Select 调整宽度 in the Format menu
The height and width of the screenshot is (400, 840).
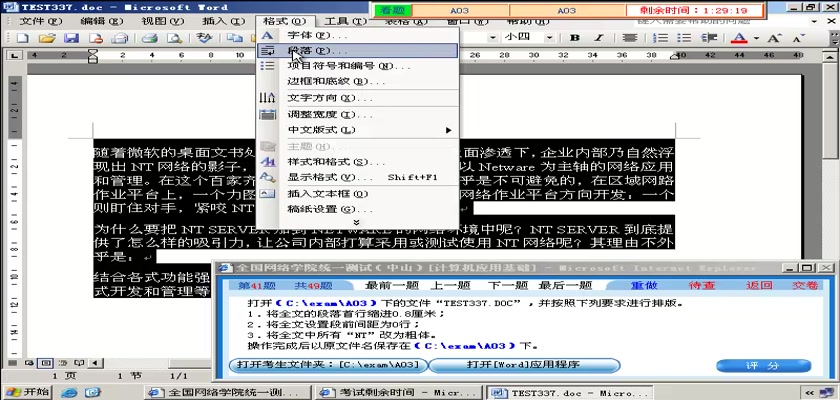[358, 115]
